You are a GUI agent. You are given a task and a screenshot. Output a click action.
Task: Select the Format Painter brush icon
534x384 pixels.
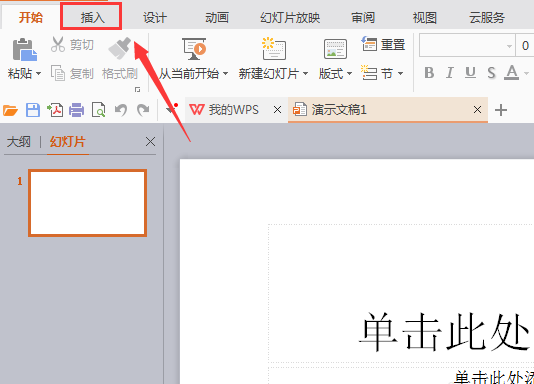click(x=120, y=48)
